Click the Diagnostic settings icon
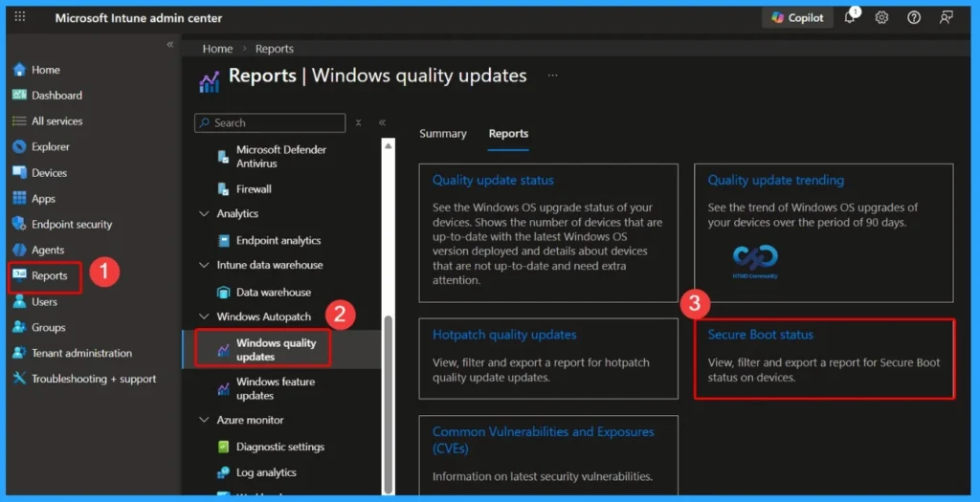This screenshot has width=980, height=502. 223,447
